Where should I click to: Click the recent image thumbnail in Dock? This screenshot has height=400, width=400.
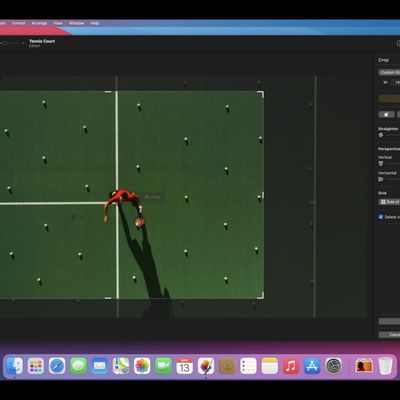click(x=364, y=366)
